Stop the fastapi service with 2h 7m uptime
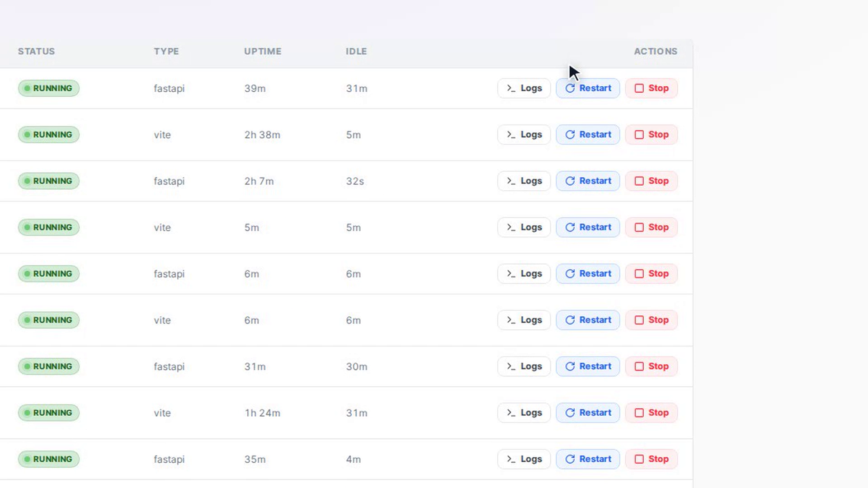 (651, 181)
